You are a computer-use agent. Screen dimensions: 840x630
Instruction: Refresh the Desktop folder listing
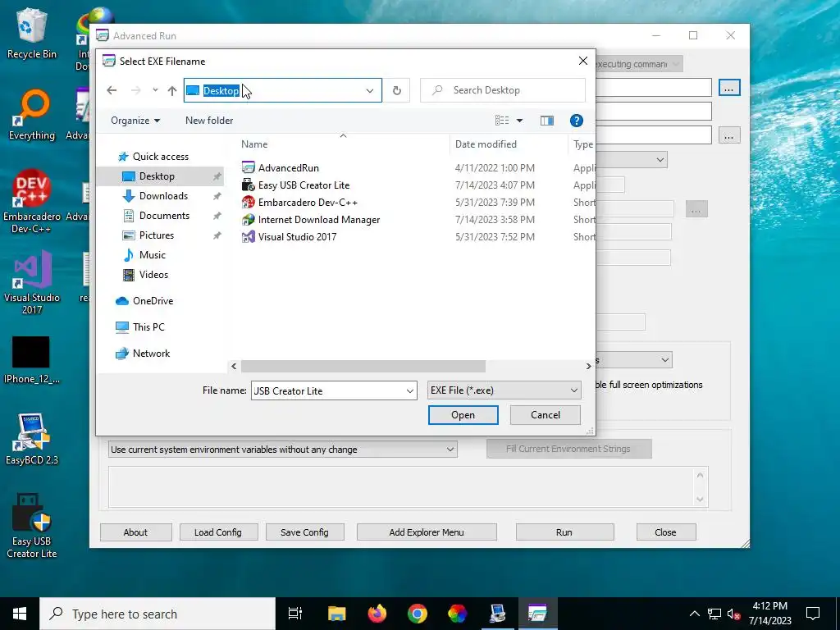click(x=397, y=90)
